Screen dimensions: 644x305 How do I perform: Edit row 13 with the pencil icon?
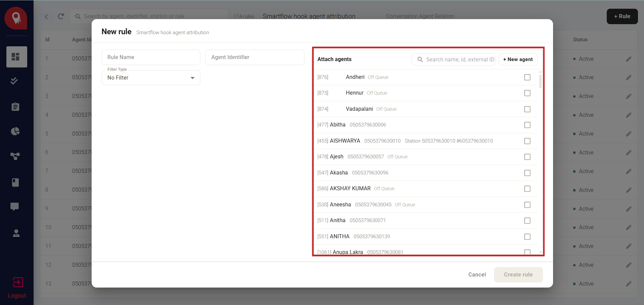629,284
